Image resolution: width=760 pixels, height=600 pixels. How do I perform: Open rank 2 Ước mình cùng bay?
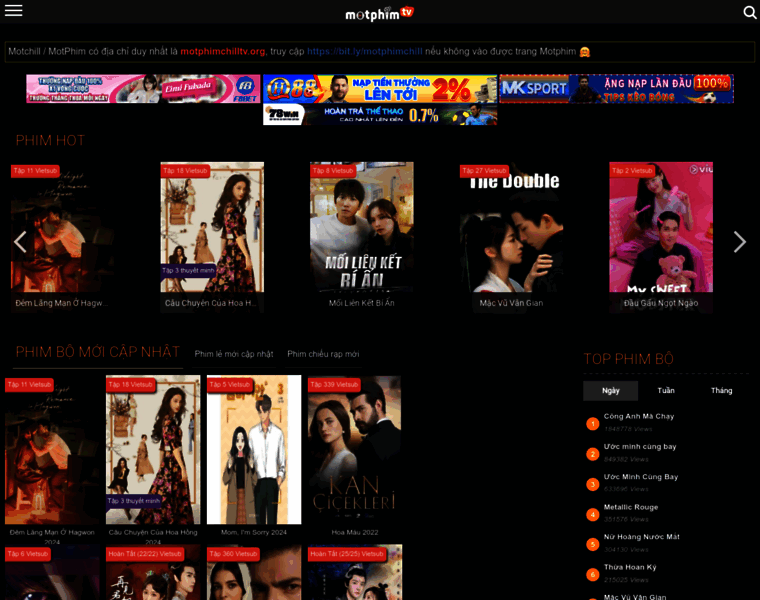point(640,446)
